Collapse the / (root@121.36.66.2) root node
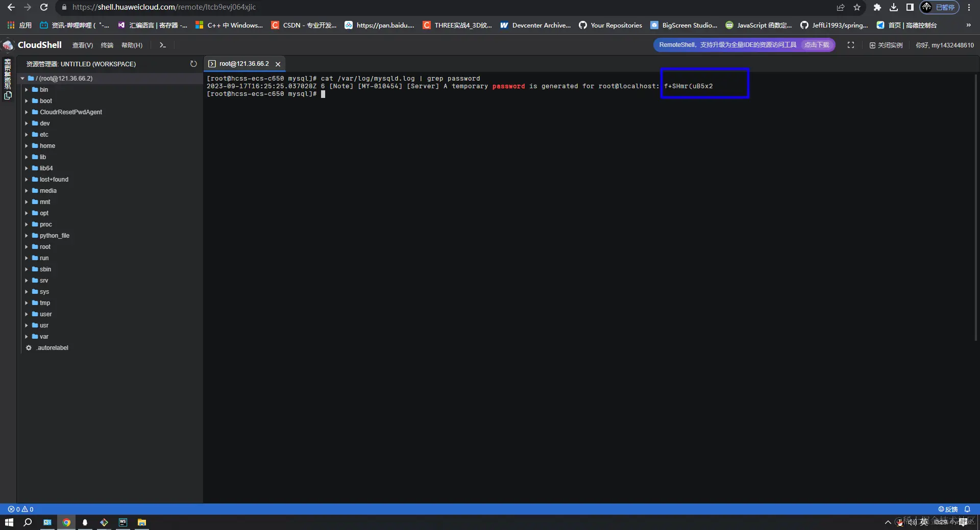Screen dimensions: 980x530 [22, 79]
